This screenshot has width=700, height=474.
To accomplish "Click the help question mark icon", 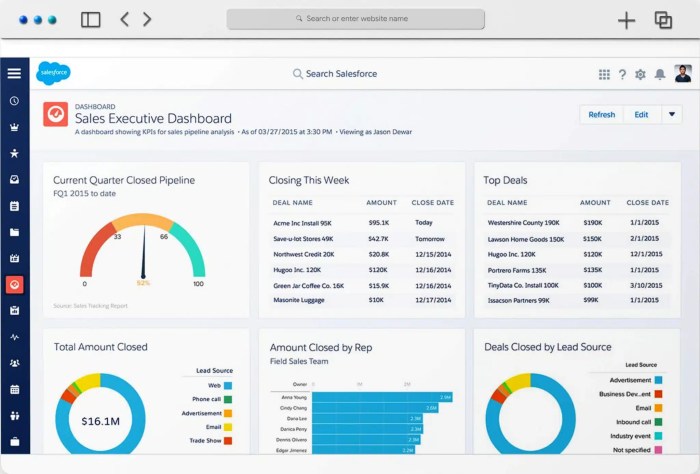I will [622, 74].
